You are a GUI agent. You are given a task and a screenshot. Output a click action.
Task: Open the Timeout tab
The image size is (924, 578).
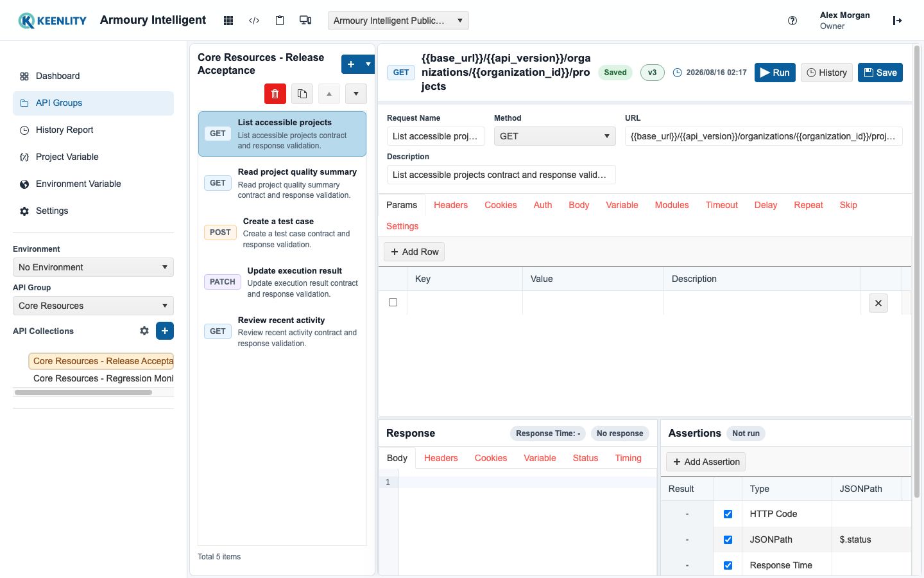coord(722,205)
